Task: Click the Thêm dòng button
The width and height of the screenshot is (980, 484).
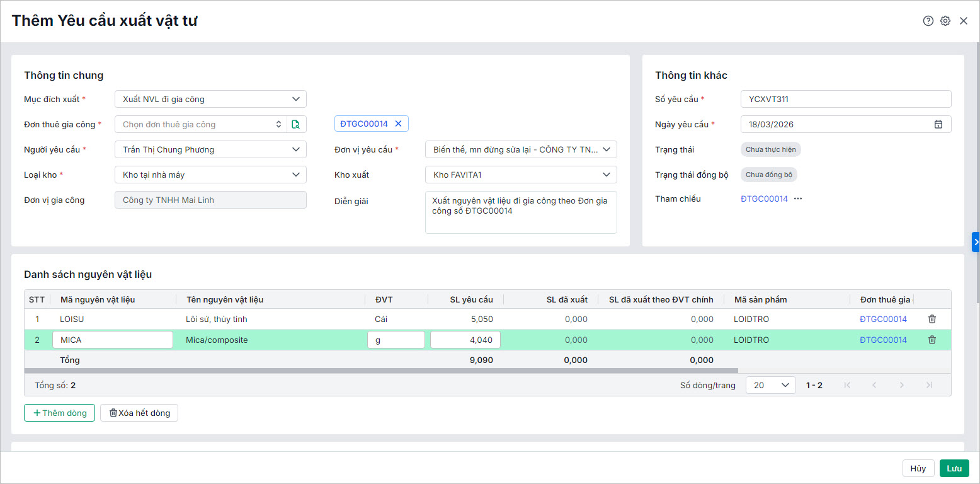Action: point(60,413)
